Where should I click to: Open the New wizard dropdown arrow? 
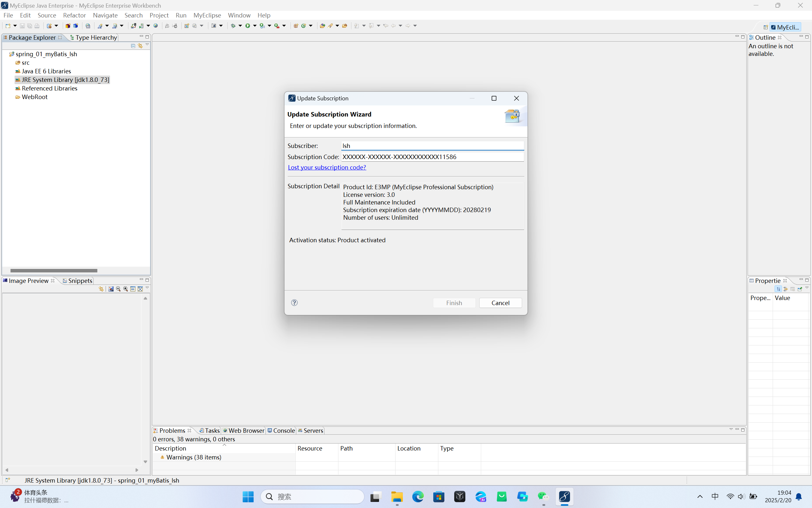[x=15, y=25]
